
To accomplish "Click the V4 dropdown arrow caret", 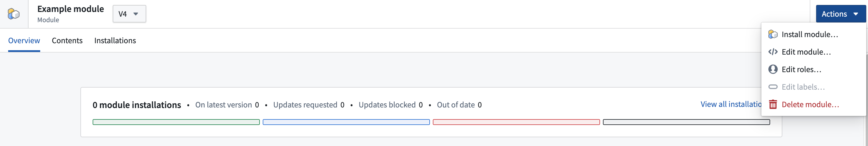I will [136, 14].
